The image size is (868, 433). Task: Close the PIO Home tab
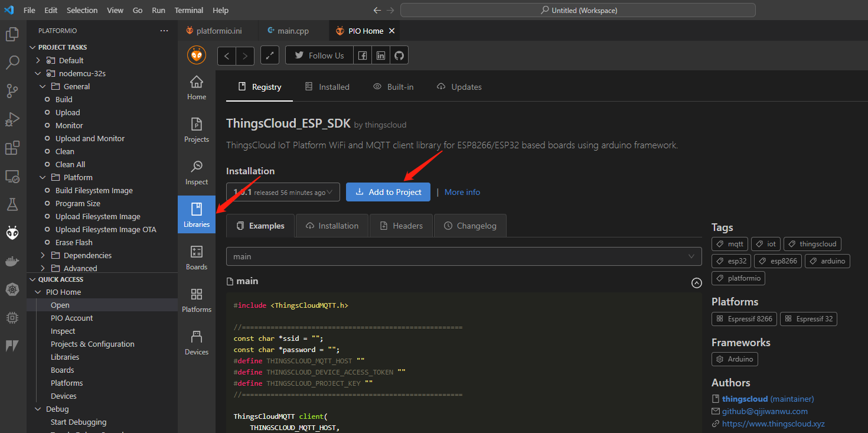pos(392,31)
